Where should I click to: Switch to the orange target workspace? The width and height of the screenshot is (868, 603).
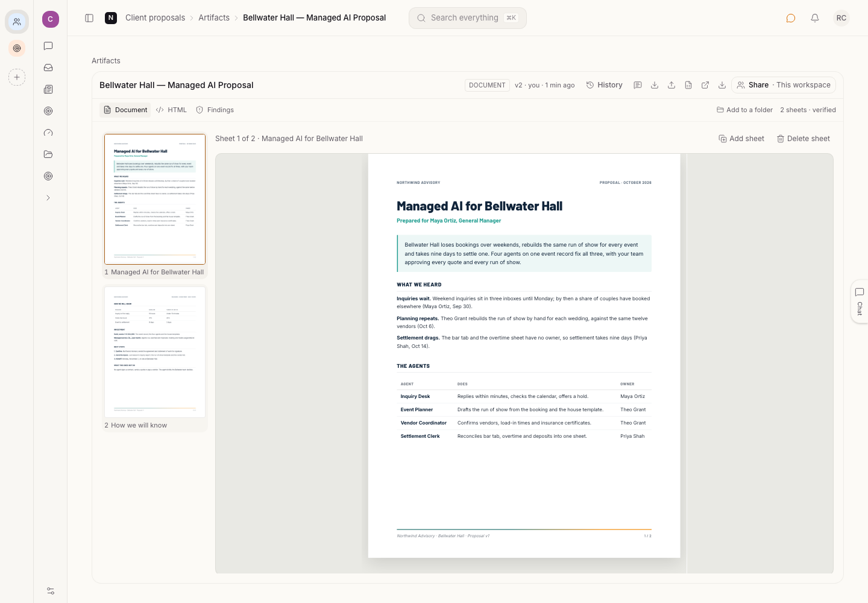[17, 48]
